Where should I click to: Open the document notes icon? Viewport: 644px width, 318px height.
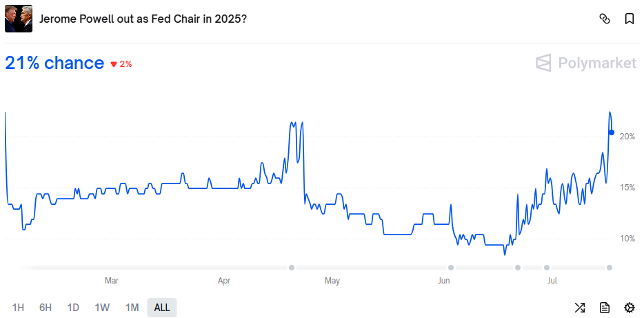605,308
